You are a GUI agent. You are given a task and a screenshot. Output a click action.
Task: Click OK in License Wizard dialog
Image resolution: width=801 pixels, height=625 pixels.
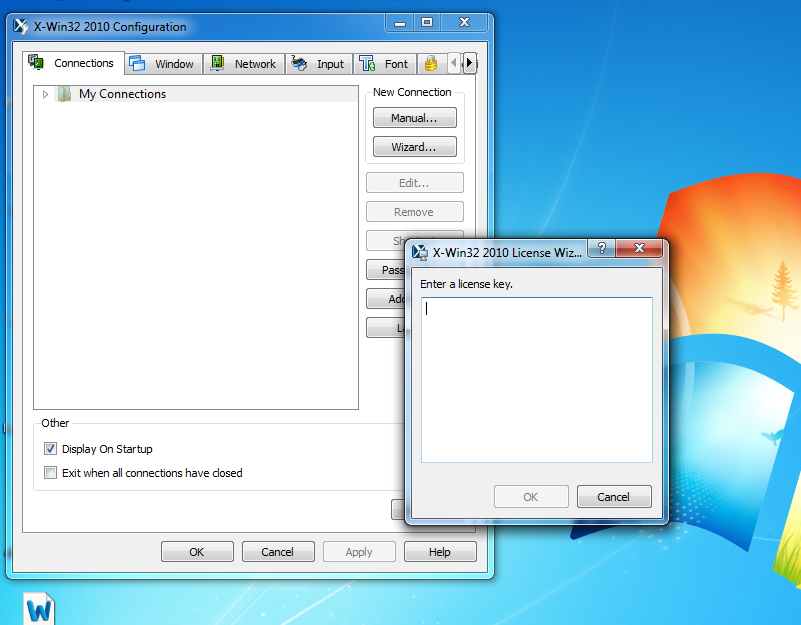click(x=531, y=497)
